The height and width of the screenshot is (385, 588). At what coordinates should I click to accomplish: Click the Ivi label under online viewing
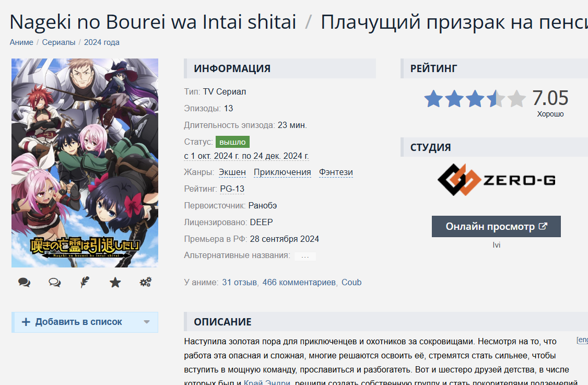point(497,245)
